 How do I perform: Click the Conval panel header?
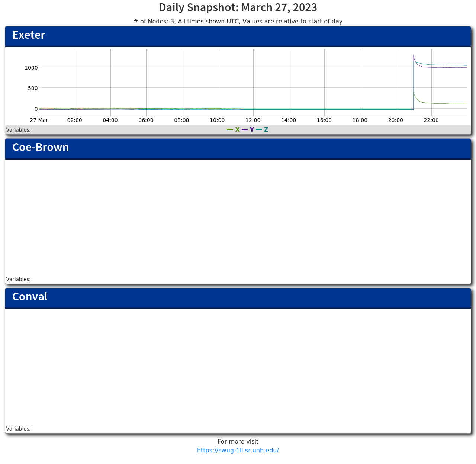[238, 298]
